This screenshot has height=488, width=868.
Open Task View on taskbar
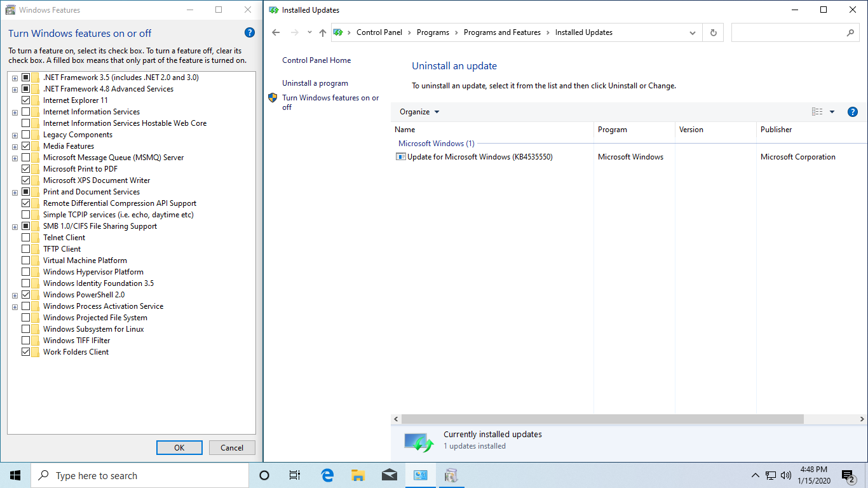click(x=295, y=475)
